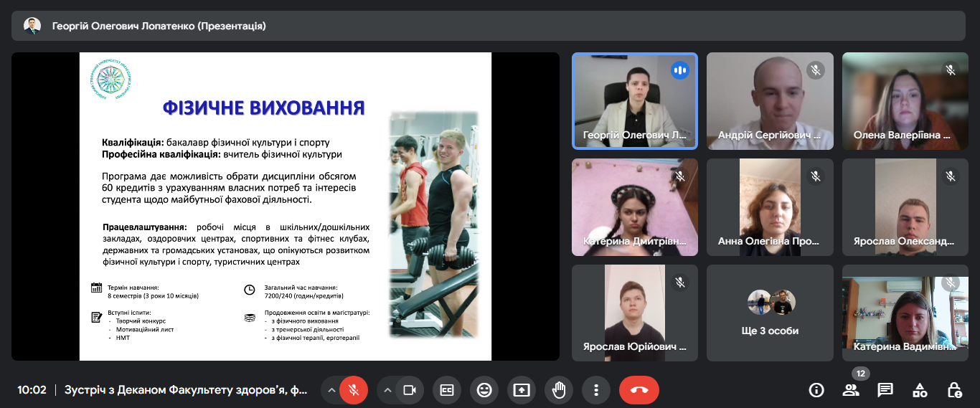Click muted mic icon on Катерина Дмитрівна's tile
The image size is (980, 408).
click(679, 176)
